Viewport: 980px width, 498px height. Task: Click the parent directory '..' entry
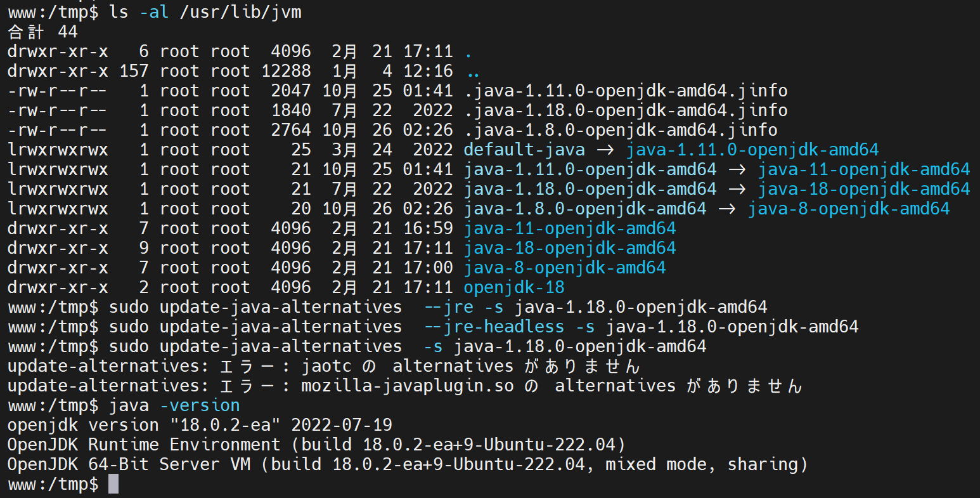[x=472, y=72]
